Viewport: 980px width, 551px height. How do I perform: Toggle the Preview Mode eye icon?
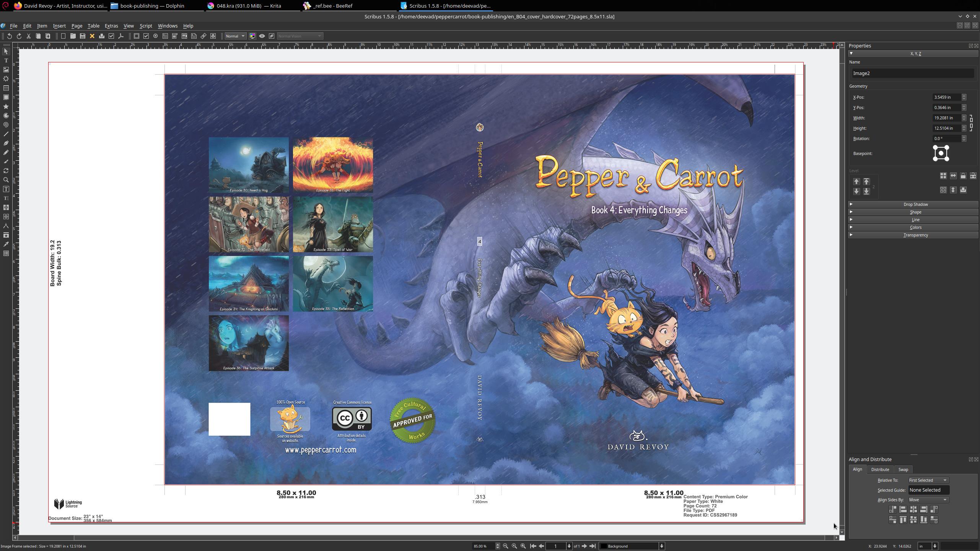point(262,36)
